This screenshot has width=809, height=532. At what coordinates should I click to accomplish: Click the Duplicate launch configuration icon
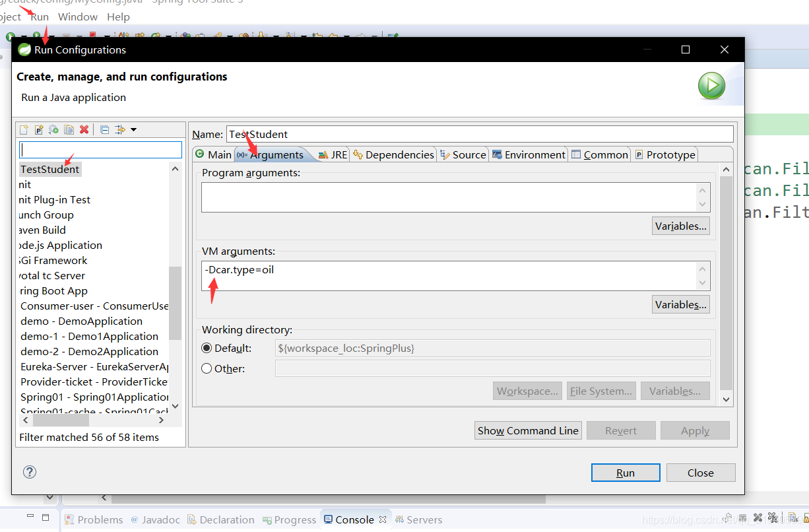69,129
